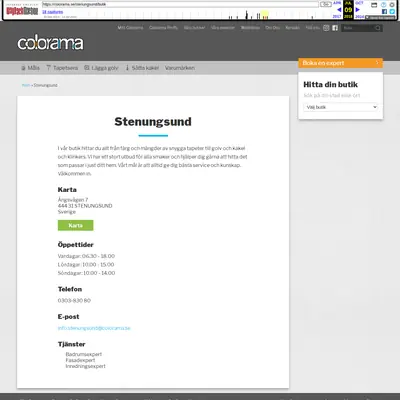Screen dimensions: 400x400
Task: Open the Lägga golv menu
Action: click(101, 68)
